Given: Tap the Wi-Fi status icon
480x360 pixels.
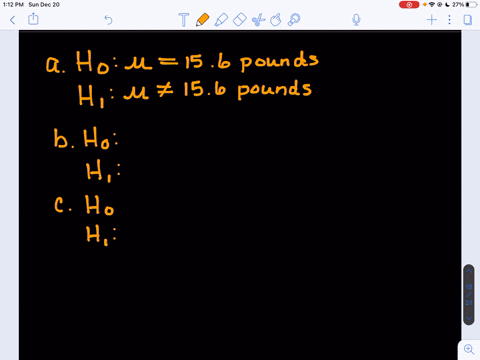Looking at the screenshot, I should click(x=432, y=5).
